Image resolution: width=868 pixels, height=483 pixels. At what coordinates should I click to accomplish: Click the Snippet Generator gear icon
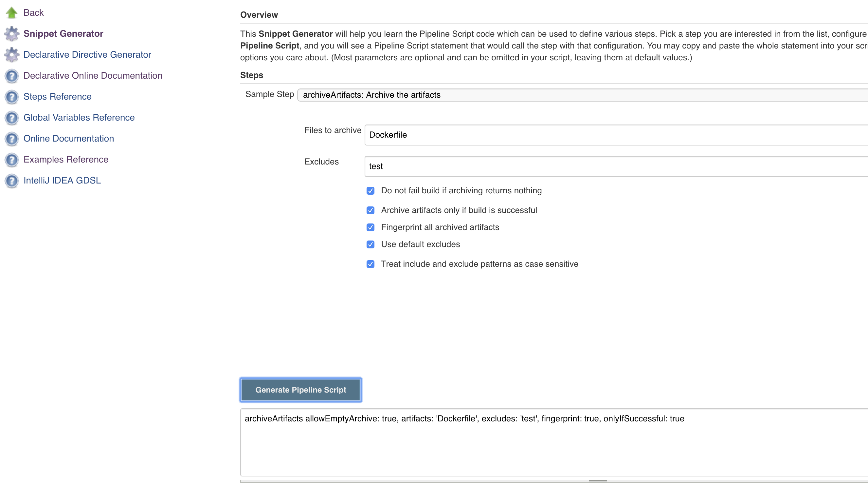pyautogui.click(x=11, y=34)
